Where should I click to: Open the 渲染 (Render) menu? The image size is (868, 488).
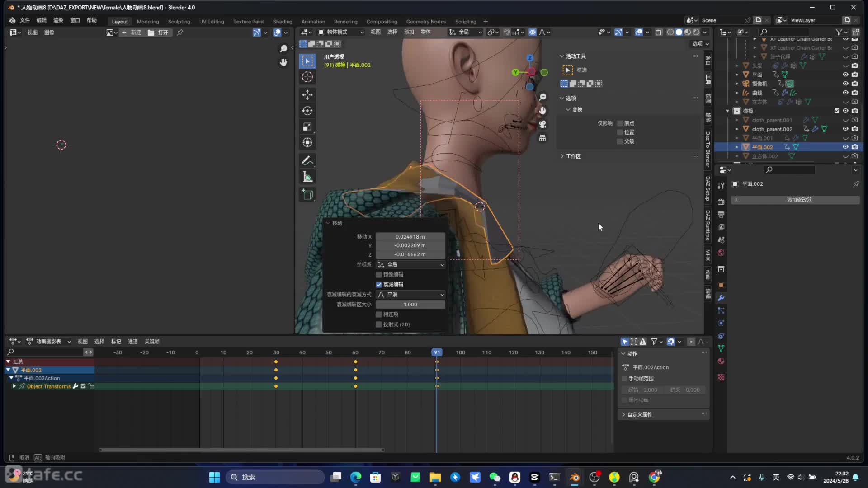coord(58,20)
